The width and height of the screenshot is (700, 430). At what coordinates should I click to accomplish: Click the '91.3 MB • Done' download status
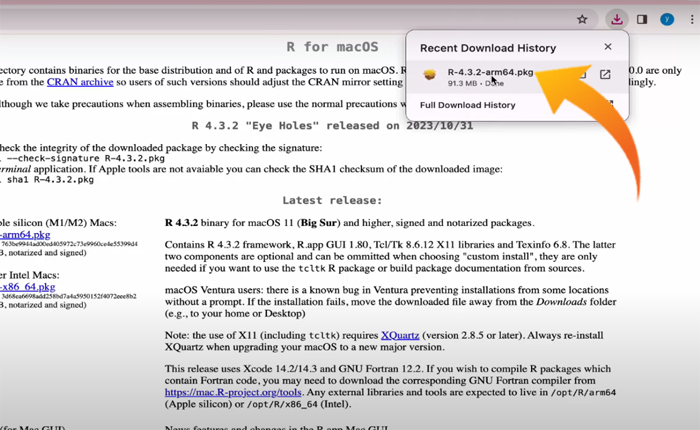[x=476, y=83]
